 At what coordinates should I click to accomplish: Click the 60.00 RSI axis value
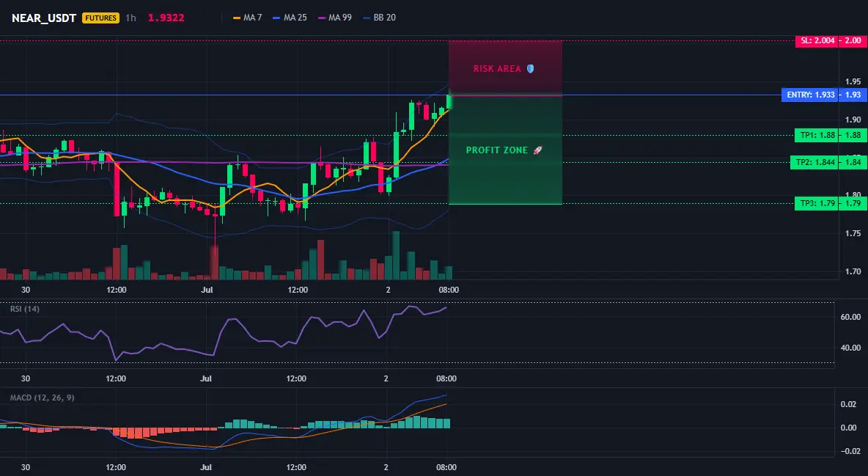coord(851,317)
